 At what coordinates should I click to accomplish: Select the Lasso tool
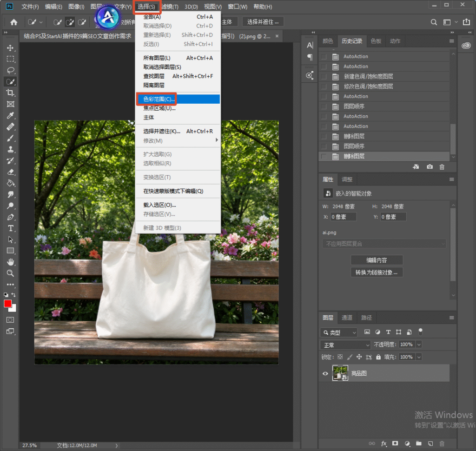pos(10,71)
